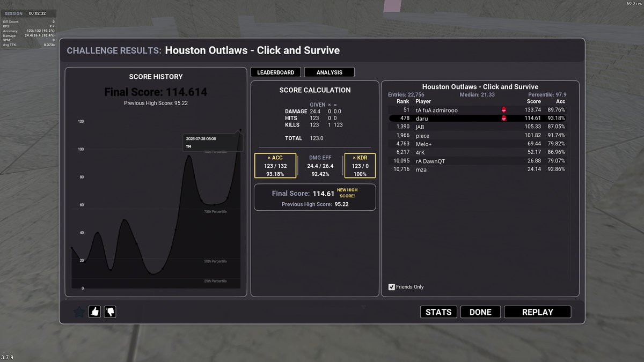Uncheck the Friends Only checkbox
The height and width of the screenshot is (362, 644).
[x=392, y=287]
